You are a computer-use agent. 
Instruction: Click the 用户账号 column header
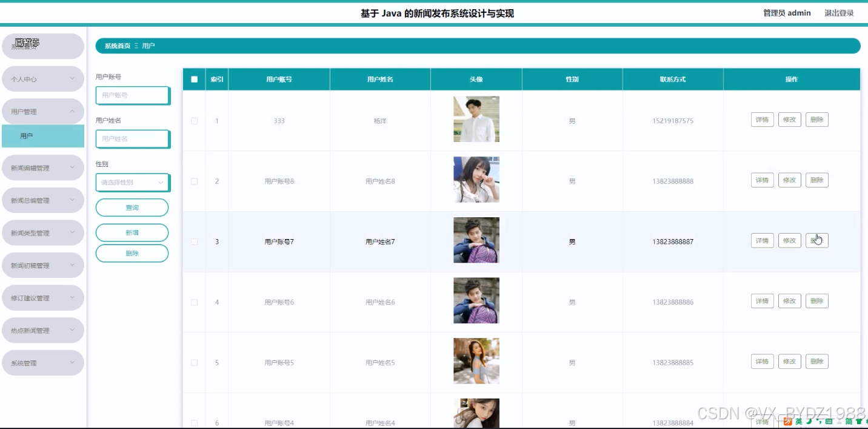279,79
